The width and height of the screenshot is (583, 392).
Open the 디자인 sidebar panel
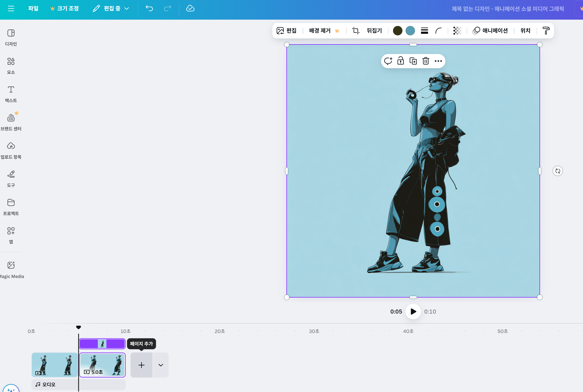point(11,38)
